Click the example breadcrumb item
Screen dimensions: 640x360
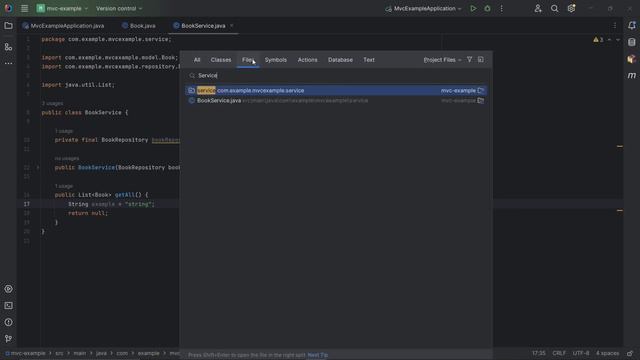pyautogui.click(x=149, y=353)
